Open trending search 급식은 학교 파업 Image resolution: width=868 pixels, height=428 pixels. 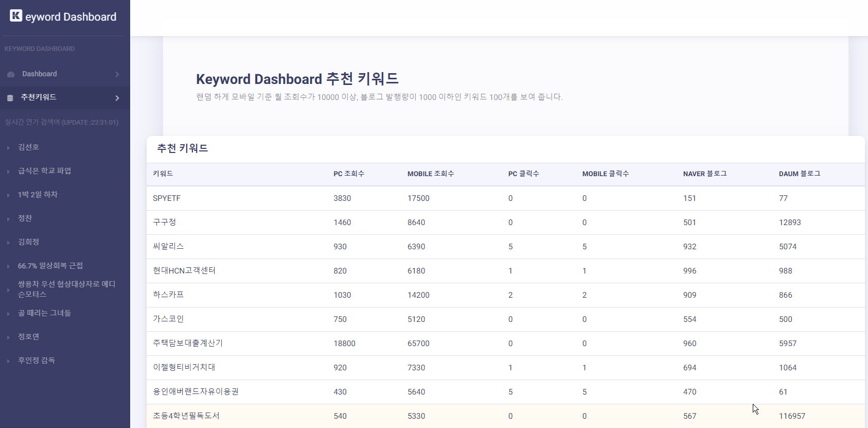[45, 171]
